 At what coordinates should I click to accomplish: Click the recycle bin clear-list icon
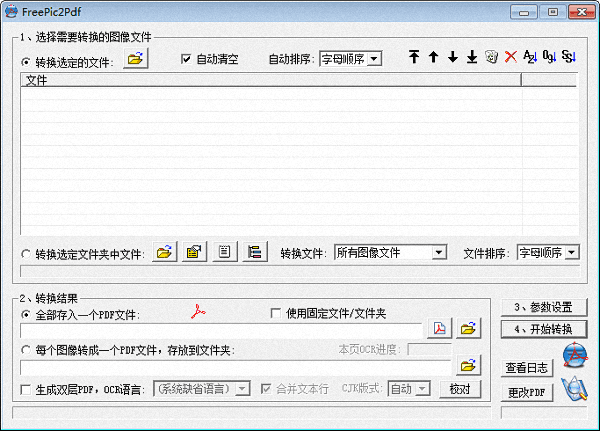point(491,58)
